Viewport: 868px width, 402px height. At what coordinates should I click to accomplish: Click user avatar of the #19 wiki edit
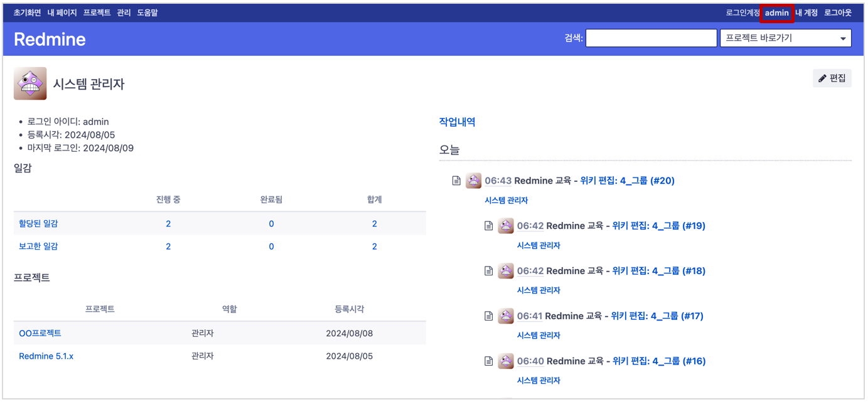[506, 226]
